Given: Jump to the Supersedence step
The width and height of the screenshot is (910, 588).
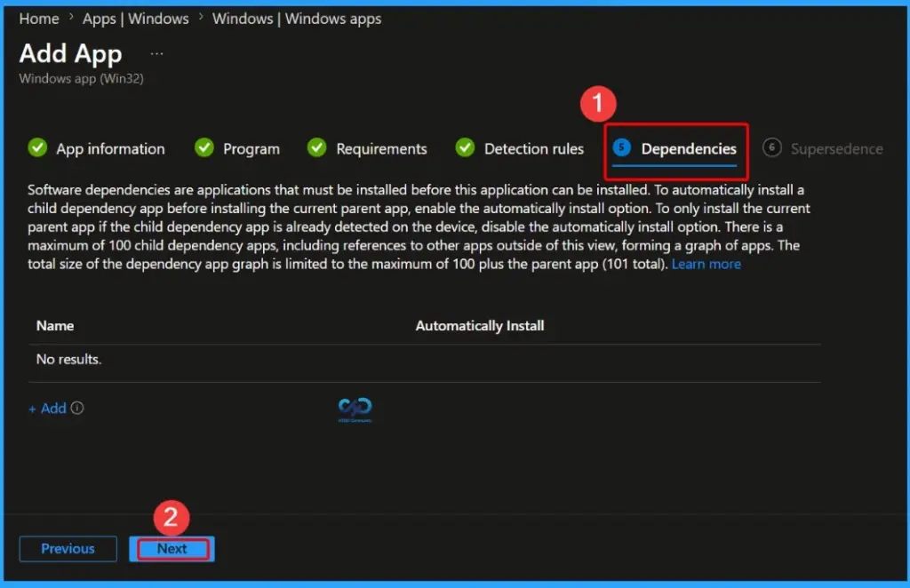Looking at the screenshot, I should [x=836, y=149].
